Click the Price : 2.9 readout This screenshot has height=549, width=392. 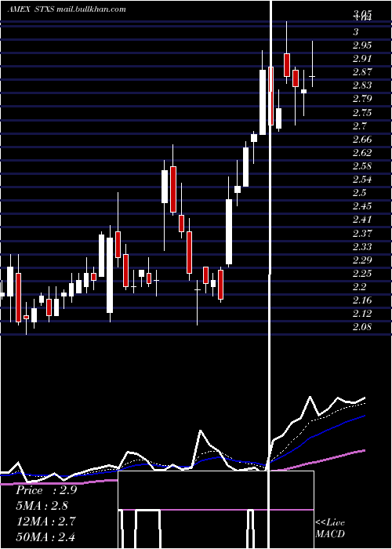[x=46, y=490]
